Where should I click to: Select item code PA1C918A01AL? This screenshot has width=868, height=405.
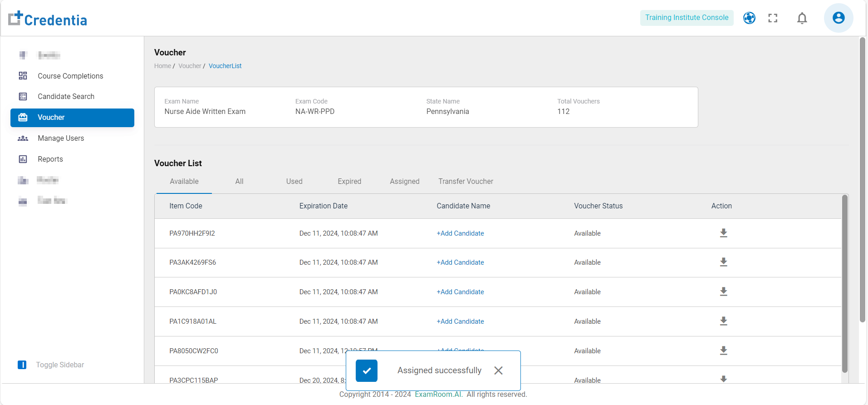coord(193,321)
